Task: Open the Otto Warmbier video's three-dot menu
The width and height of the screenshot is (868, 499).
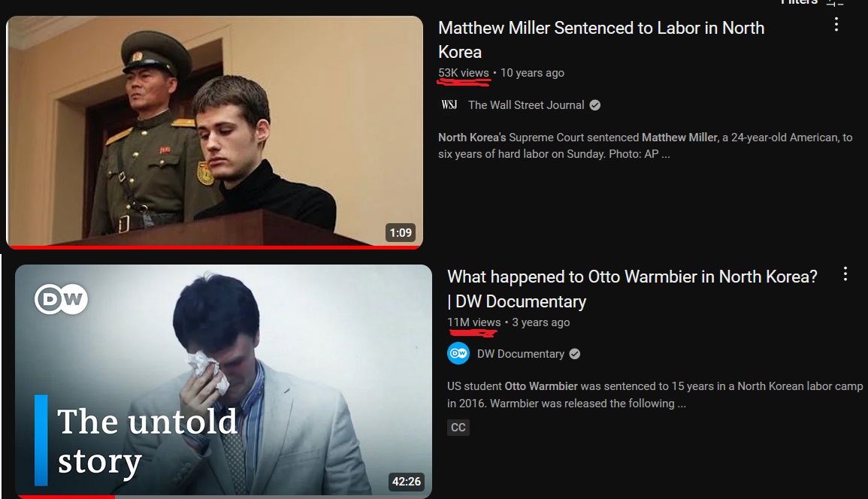Action: [x=845, y=274]
